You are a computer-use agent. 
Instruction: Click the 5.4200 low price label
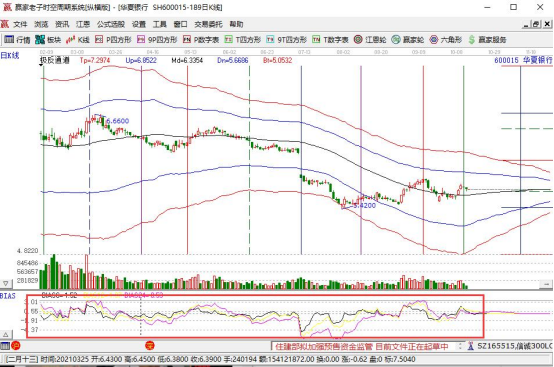click(x=365, y=206)
